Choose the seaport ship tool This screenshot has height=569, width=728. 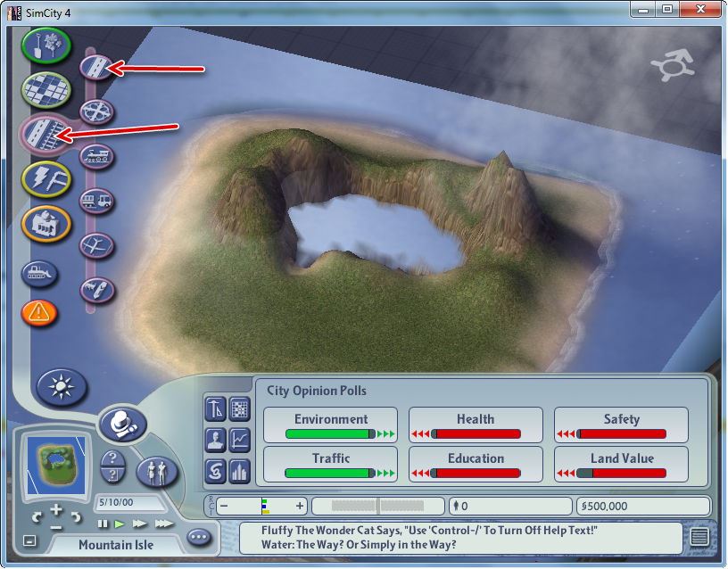[x=96, y=290]
